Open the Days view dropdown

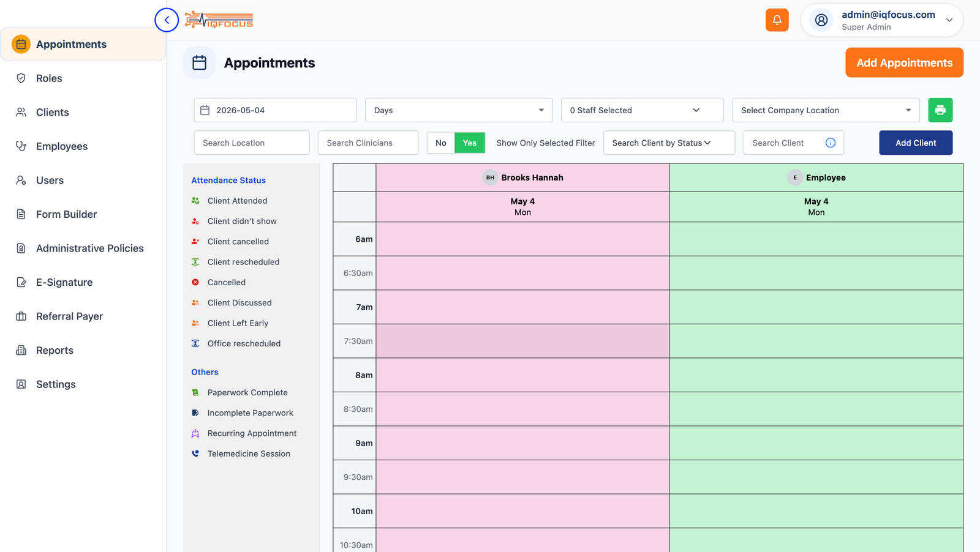459,110
